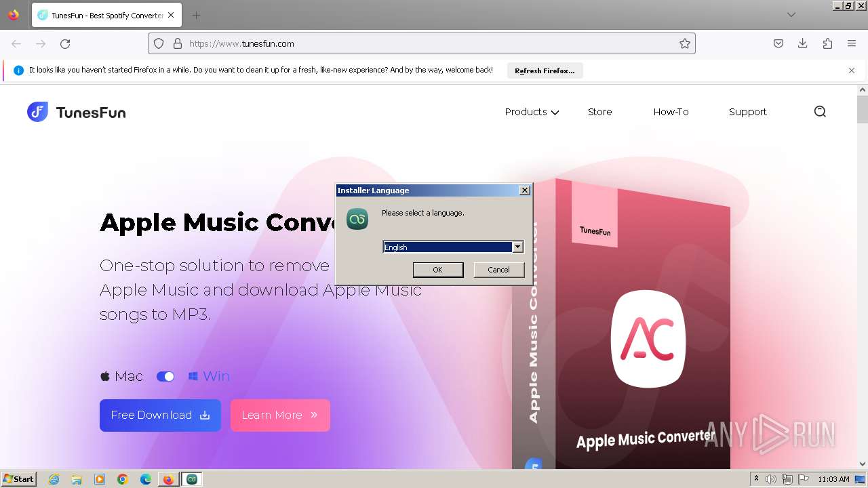This screenshot has width=868, height=488.
Task: Click the page vertical scrollbar thumb
Action: click(863, 110)
